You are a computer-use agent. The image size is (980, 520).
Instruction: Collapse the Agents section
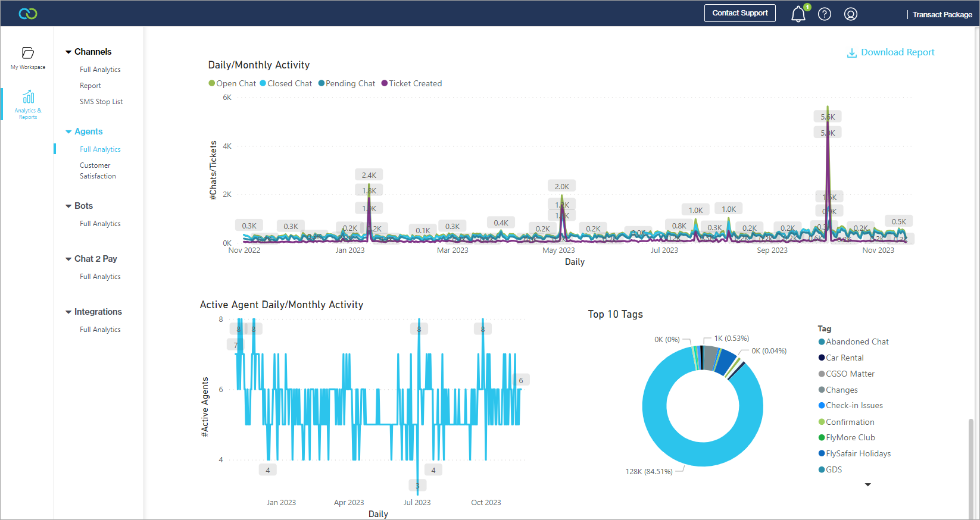click(x=68, y=132)
